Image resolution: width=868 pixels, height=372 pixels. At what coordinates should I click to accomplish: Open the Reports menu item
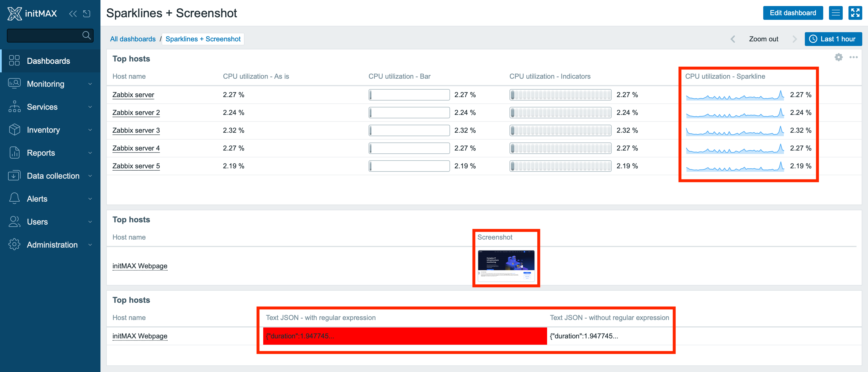50,153
